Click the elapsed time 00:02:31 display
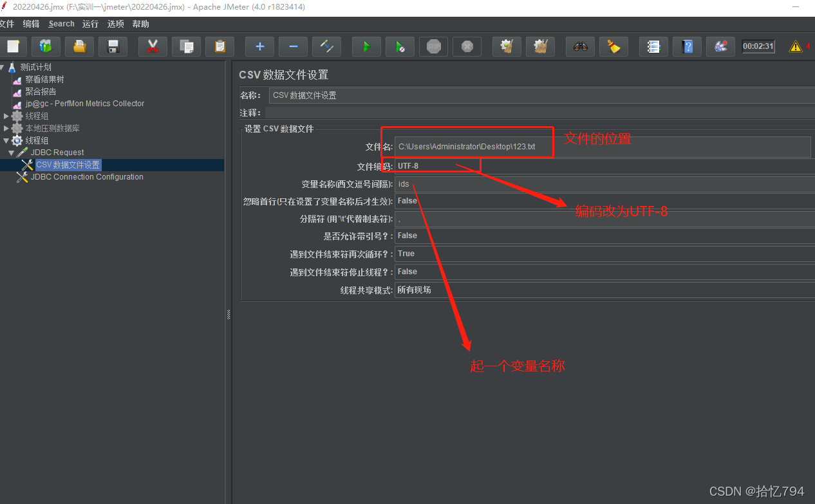The image size is (815, 504). (758, 46)
